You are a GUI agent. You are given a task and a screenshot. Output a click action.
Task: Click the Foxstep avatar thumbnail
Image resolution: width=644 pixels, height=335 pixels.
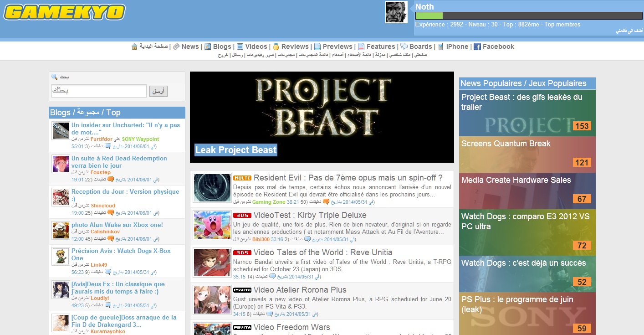pos(61,164)
